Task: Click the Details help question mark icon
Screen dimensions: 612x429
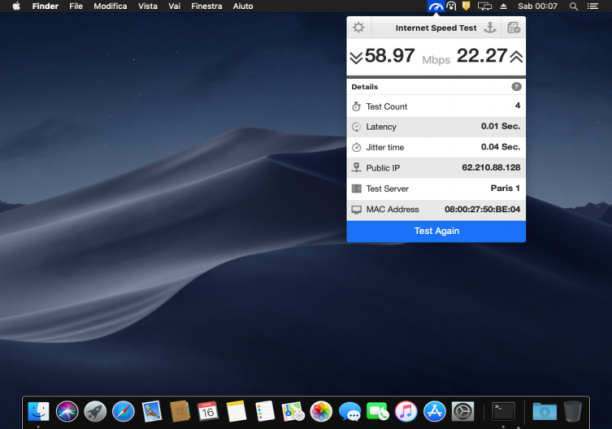Action: [x=516, y=87]
